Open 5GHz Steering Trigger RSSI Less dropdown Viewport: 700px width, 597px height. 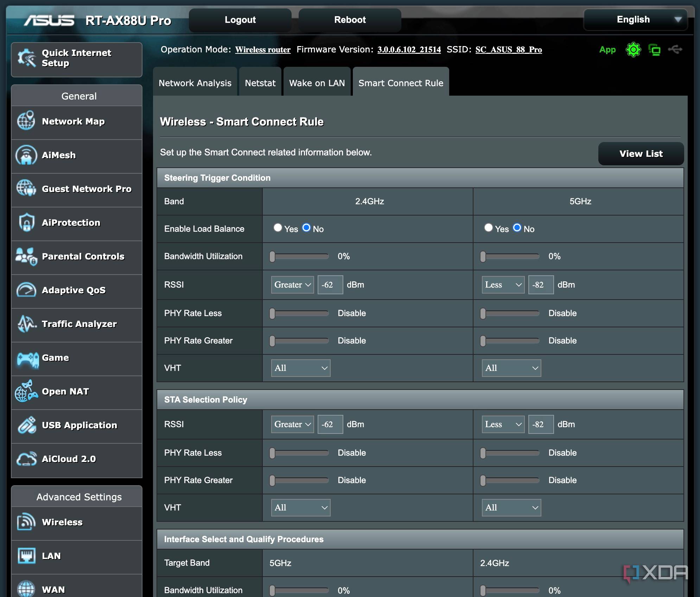point(503,285)
